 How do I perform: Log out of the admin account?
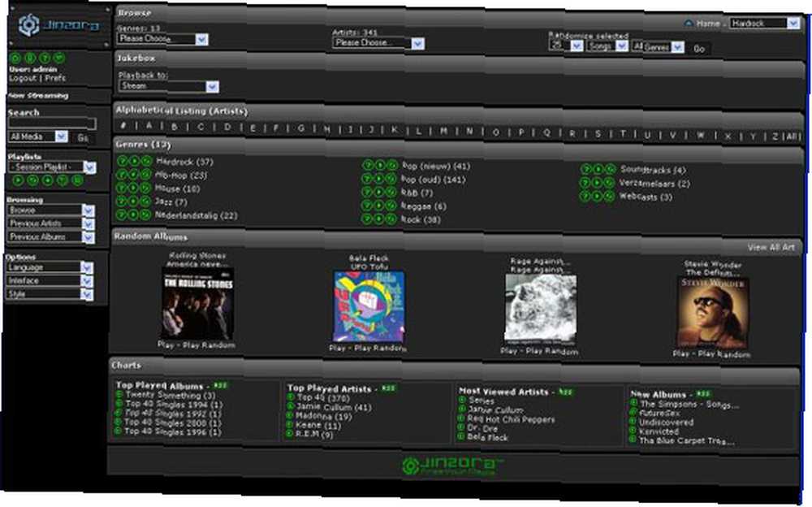[x=23, y=78]
